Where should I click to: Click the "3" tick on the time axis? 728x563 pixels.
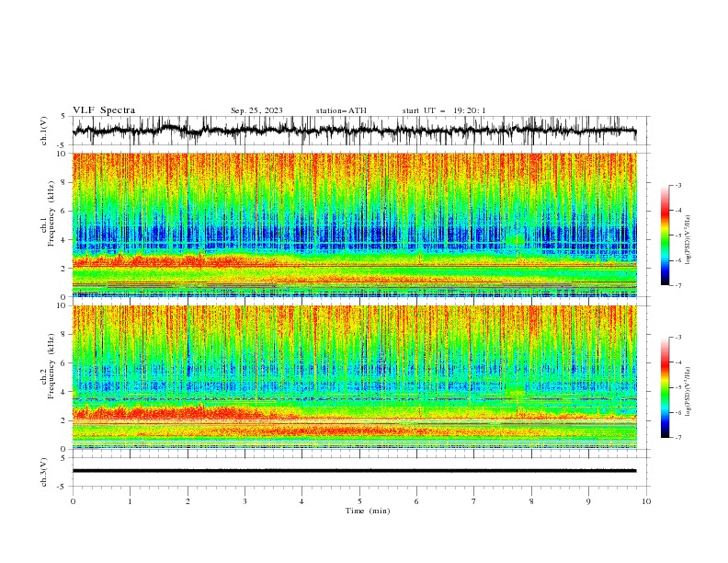coord(245,501)
